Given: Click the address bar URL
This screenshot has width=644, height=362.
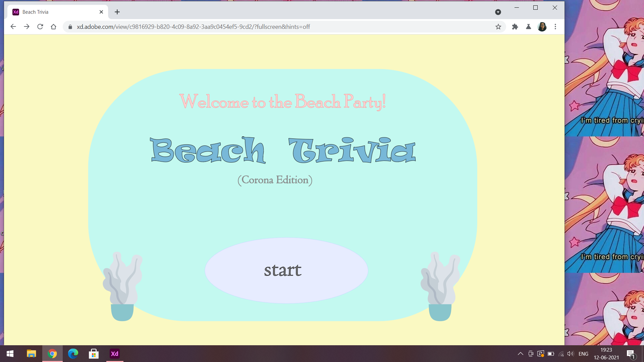Looking at the screenshot, I should pos(193,26).
